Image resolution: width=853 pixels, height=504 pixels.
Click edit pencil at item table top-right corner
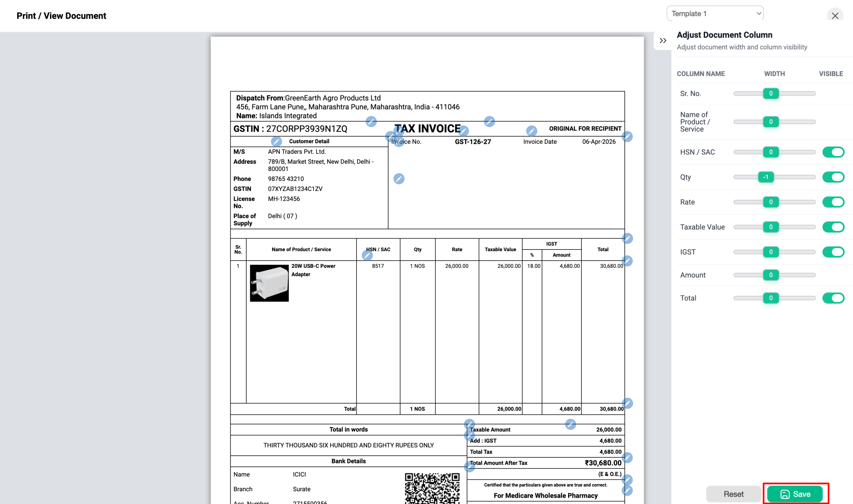click(627, 239)
